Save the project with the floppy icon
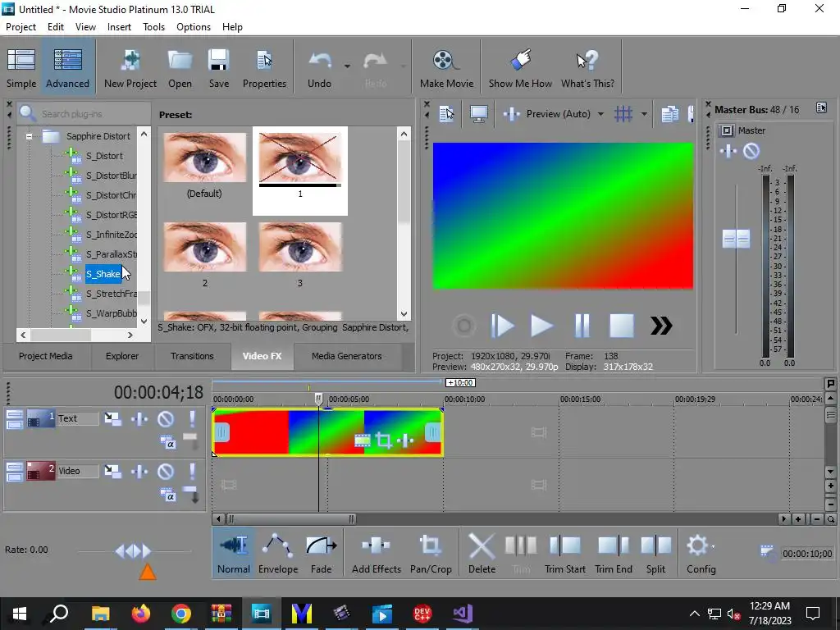The height and width of the screenshot is (630, 840). (x=218, y=67)
